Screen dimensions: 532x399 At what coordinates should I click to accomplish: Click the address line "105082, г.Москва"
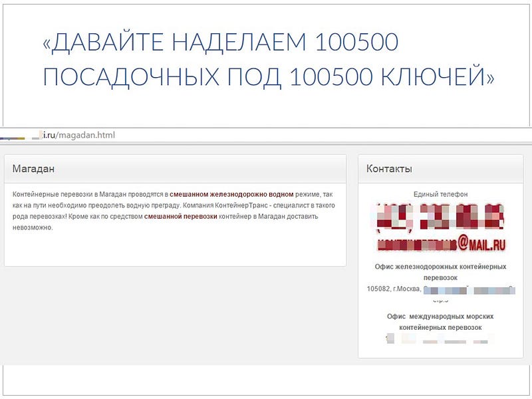click(394, 289)
